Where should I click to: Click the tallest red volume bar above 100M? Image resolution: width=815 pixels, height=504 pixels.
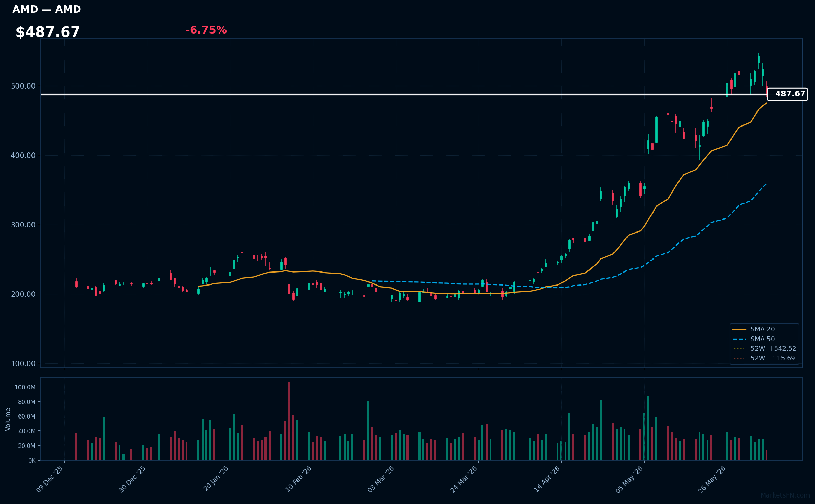[289, 421]
